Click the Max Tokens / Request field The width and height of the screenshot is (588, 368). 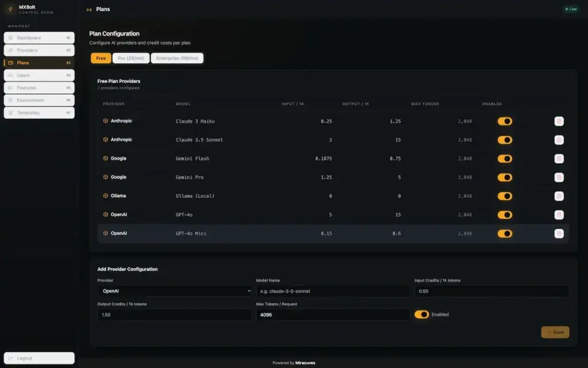point(332,315)
